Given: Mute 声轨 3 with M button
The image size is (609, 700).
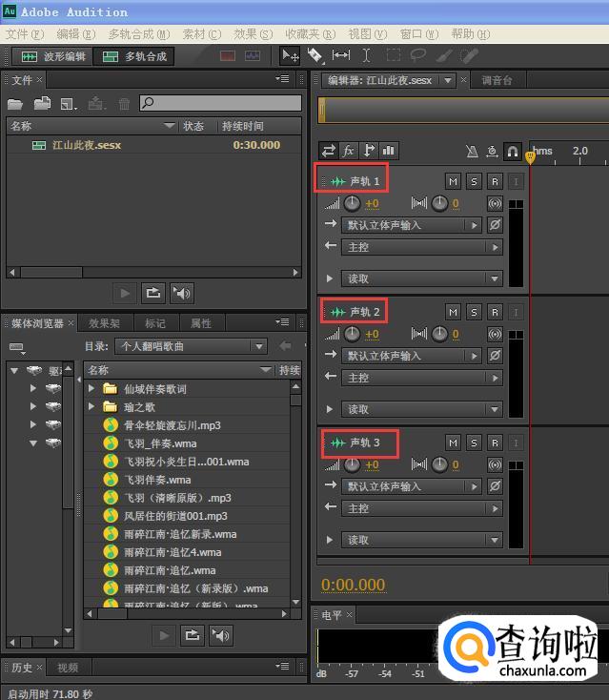Looking at the screenshot, I should (453, 443).
